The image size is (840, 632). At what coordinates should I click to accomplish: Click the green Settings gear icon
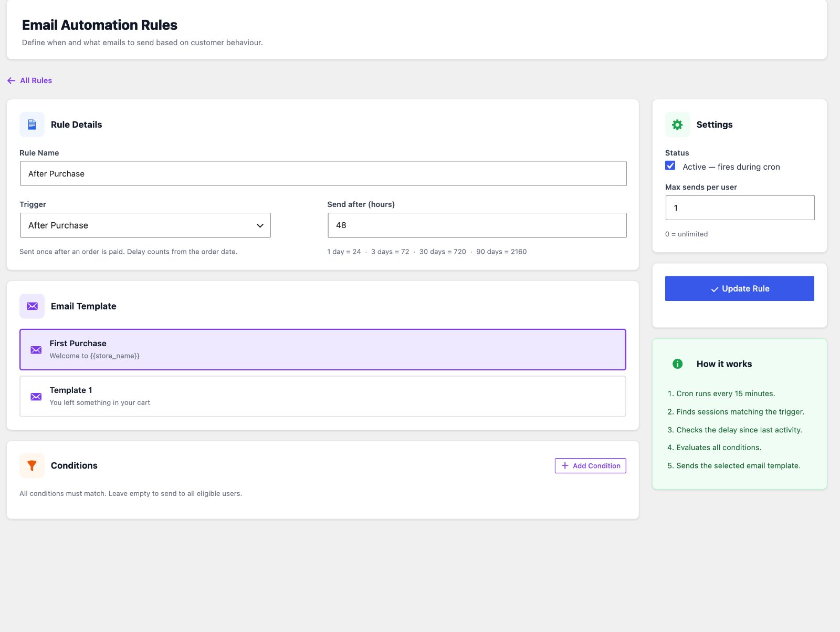coord(677,125)
